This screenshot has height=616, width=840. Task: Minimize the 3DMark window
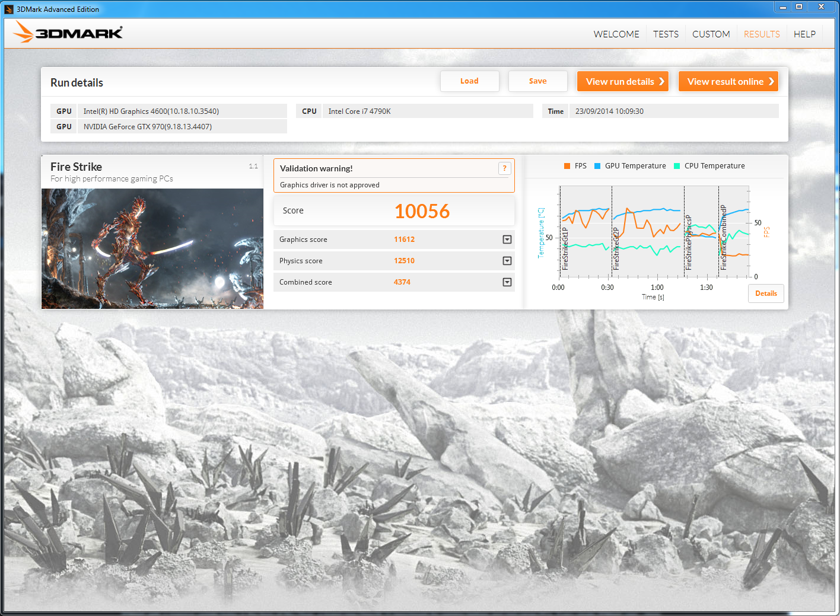(x=782, y=7)
